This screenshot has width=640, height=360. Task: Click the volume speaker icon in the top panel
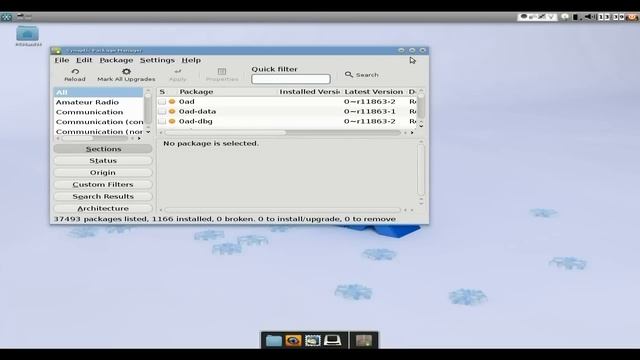pos(589,17)
